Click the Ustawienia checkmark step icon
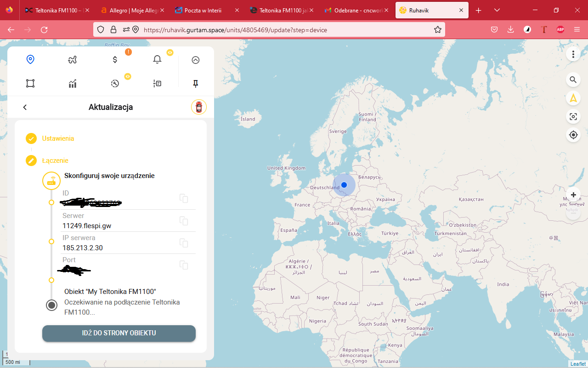This screenshot has height=368, width=588. pyautogui.click(x=31, y=138)
